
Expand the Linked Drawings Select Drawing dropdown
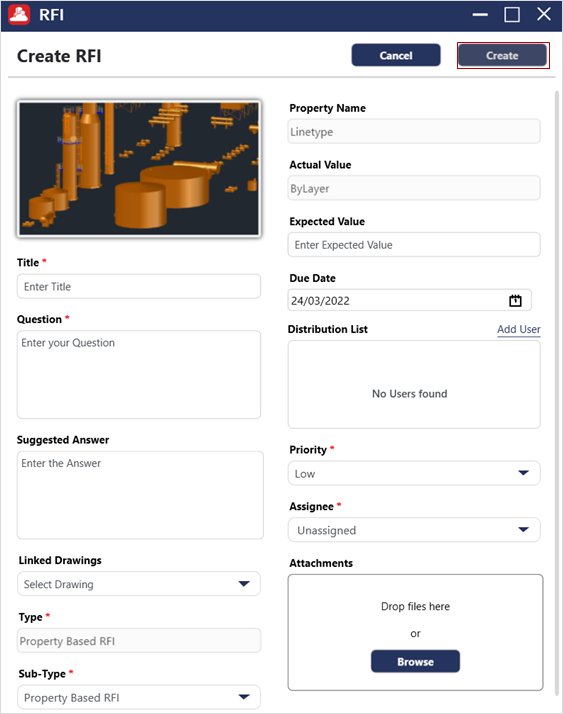(139, 584)
